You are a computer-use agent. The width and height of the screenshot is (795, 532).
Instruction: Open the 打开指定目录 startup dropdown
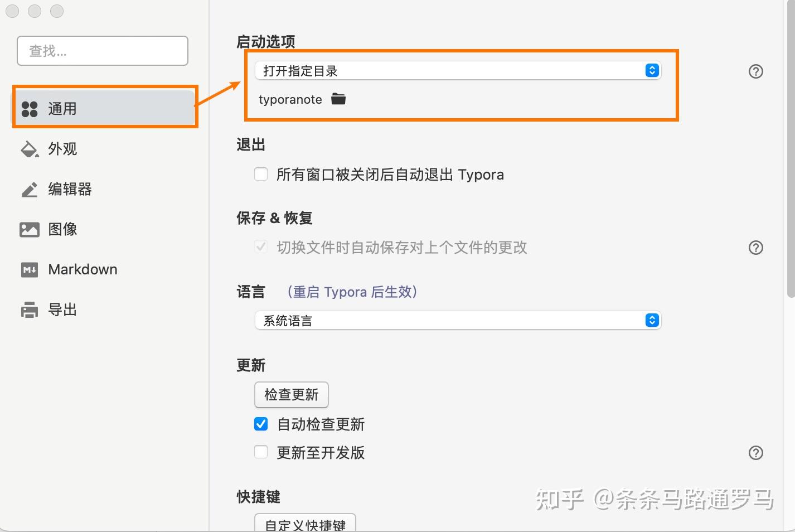pos(458,71)
